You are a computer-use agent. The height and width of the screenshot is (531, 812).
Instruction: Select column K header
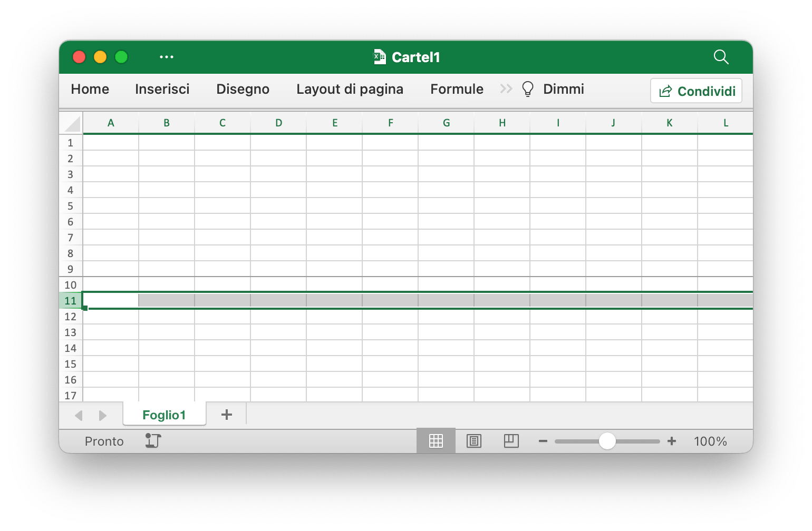pyautogui.click(x=670, y=123)
